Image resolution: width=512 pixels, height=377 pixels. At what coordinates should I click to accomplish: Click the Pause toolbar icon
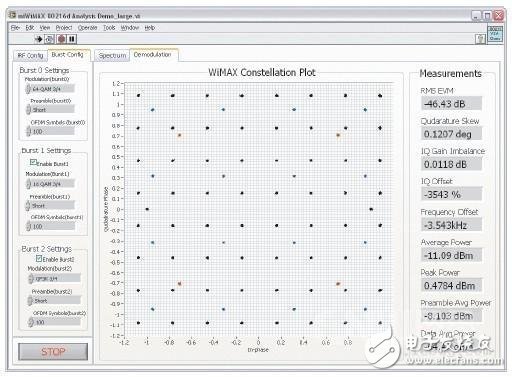click(x=72, y=39)
